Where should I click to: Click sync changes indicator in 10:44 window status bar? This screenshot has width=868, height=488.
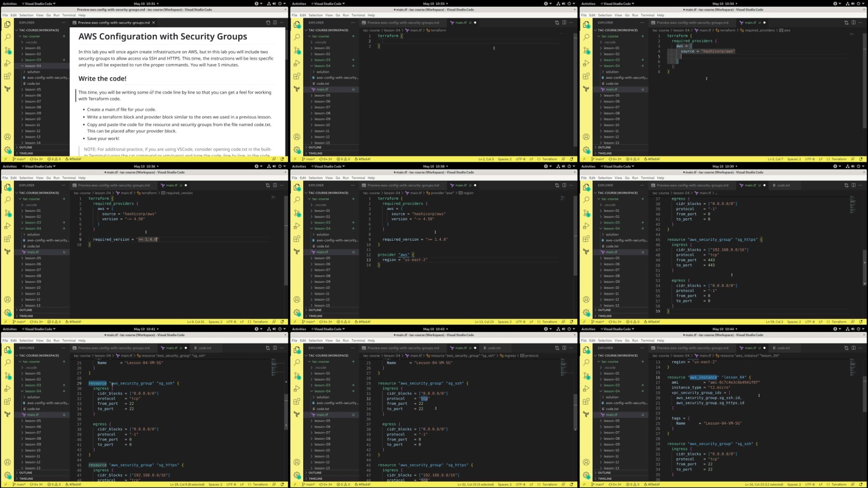point(615,484)
